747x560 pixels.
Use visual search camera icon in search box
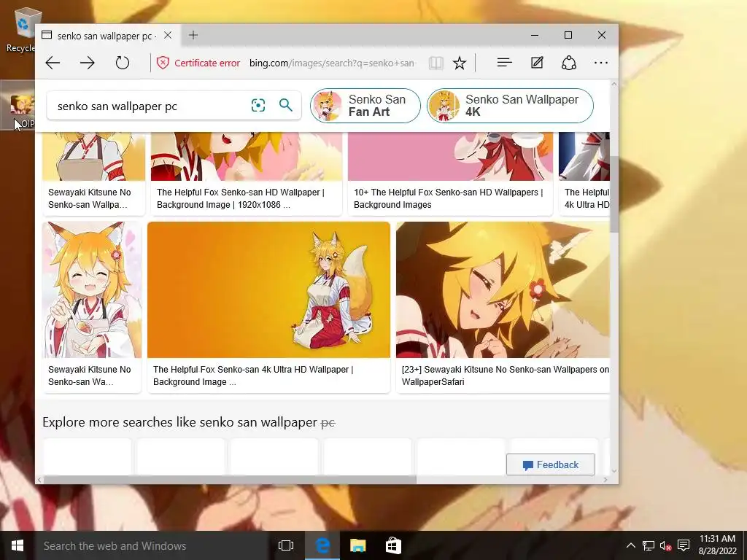click(x=258, y=105)
